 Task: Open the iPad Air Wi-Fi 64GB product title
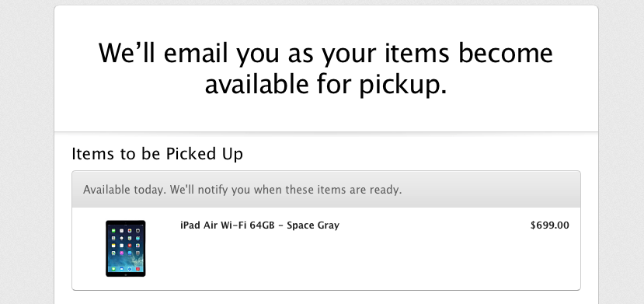tap(259, 225)
